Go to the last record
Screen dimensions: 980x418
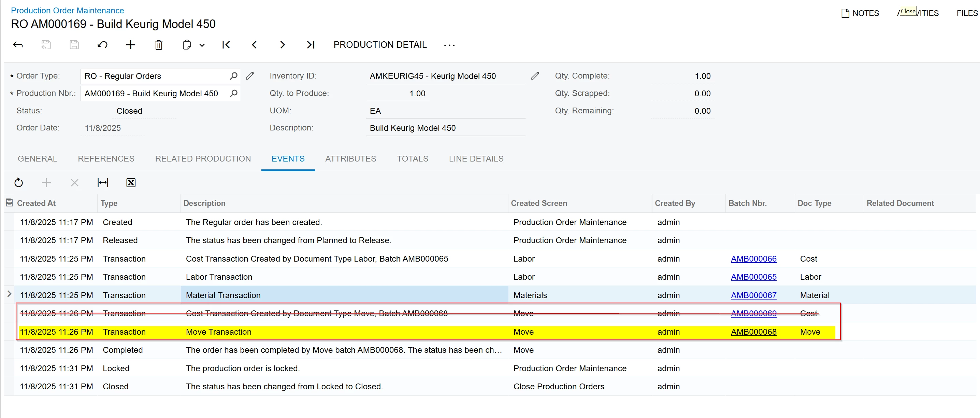click(311, 45)
